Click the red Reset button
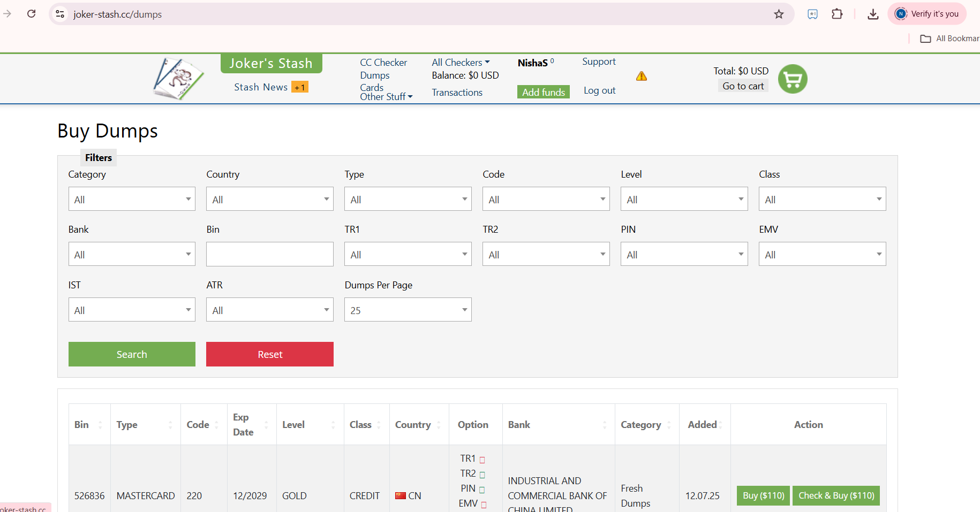 point(270,354)
